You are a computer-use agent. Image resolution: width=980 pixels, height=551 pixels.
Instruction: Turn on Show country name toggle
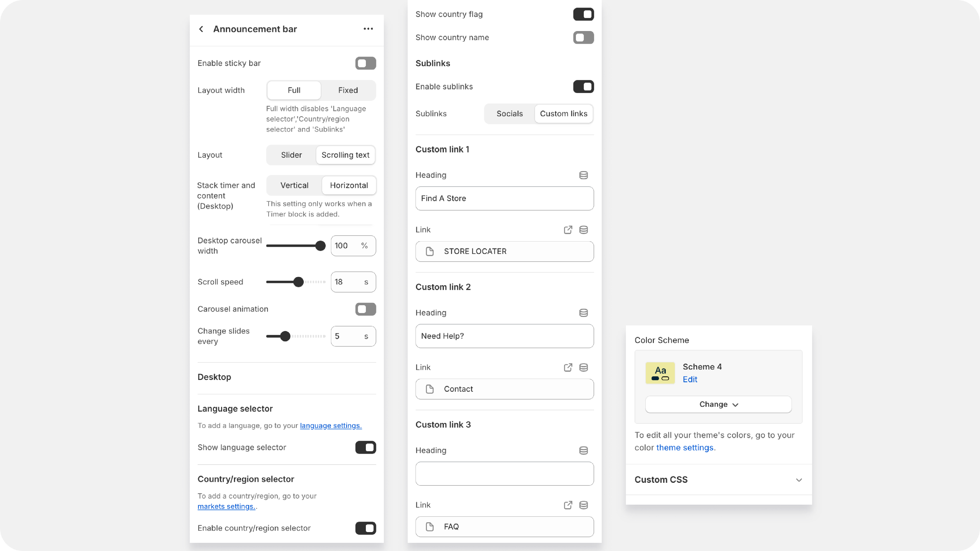coord(583,37)
